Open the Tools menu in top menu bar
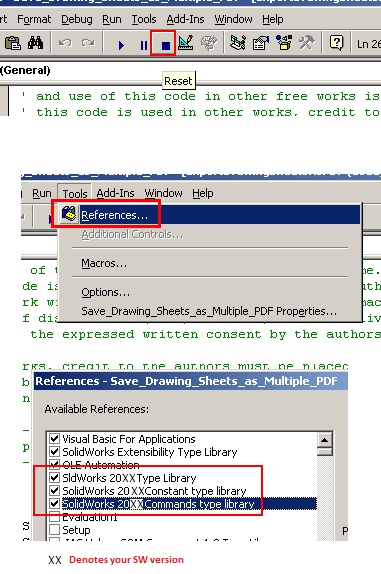 click(144, 19)
